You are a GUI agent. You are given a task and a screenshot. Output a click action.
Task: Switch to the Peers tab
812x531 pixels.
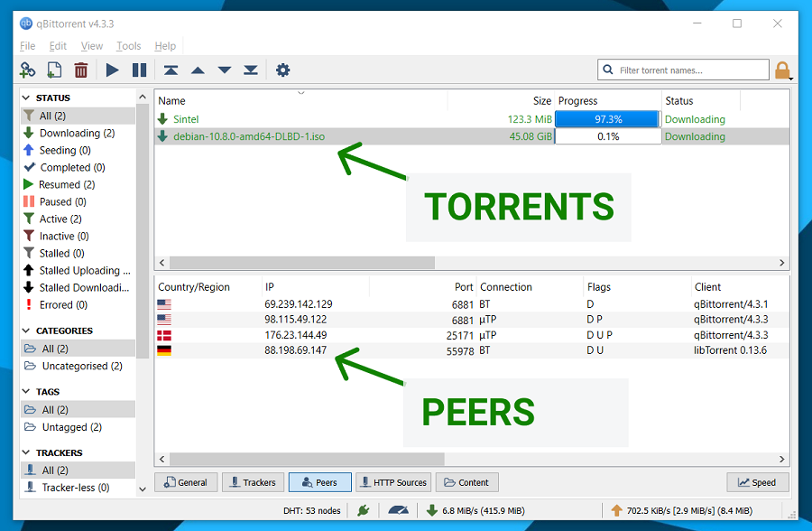click(320, 482)
